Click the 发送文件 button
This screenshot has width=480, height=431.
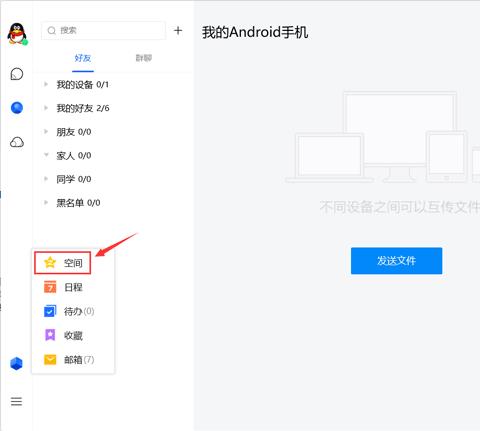(396, 261)
